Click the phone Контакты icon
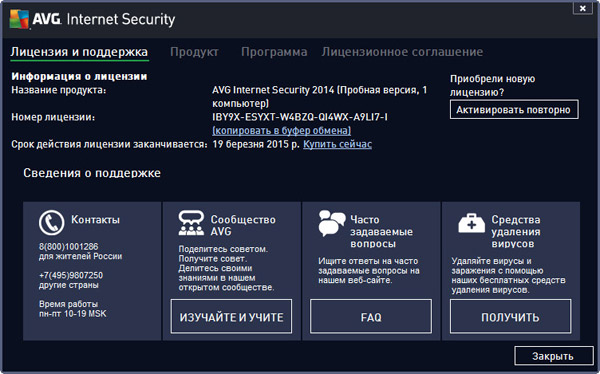Image resolution: width=600 pixels, height=374 pixels. point(51,222)
